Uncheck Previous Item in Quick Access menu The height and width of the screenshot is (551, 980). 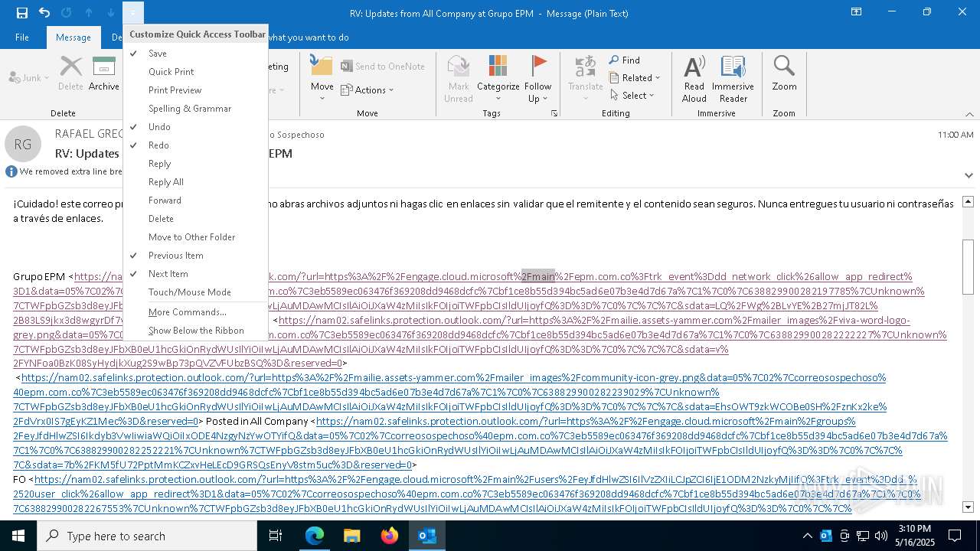click(196, 256)
